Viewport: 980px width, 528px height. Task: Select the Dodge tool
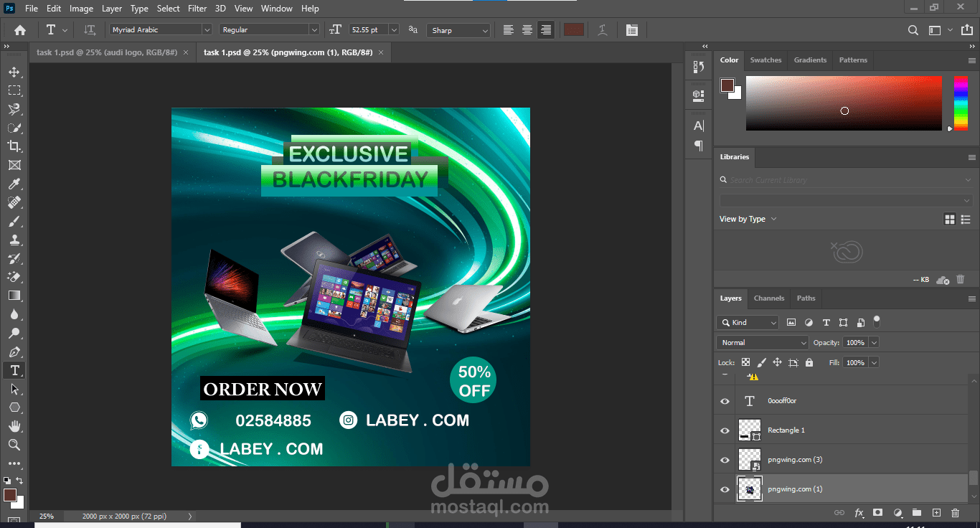tap(14, 333)
